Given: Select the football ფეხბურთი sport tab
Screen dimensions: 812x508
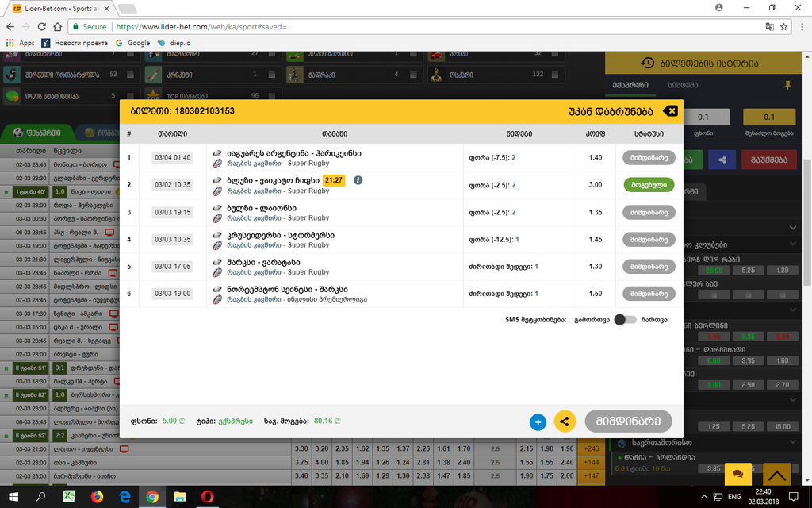Looking at the screenshot, I should 37,133.
